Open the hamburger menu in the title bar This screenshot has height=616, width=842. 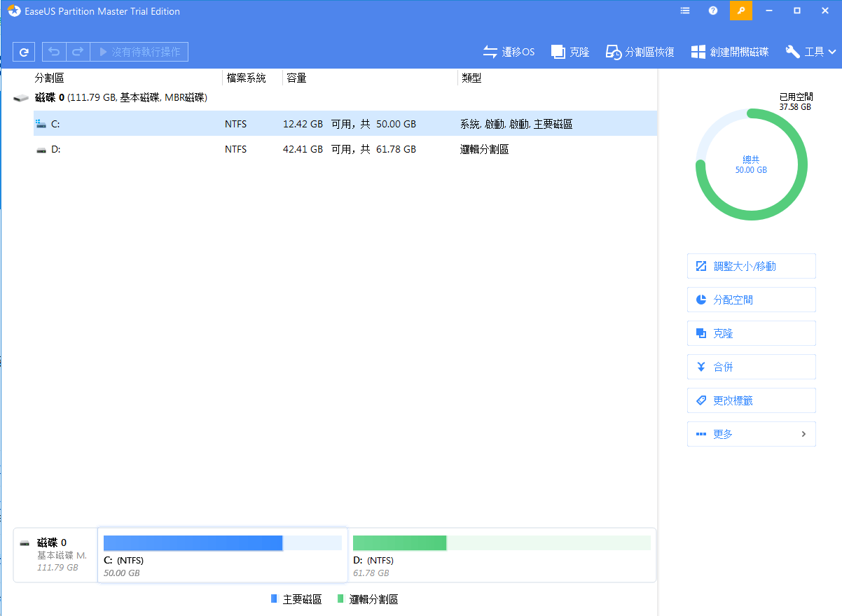[684, 10]
